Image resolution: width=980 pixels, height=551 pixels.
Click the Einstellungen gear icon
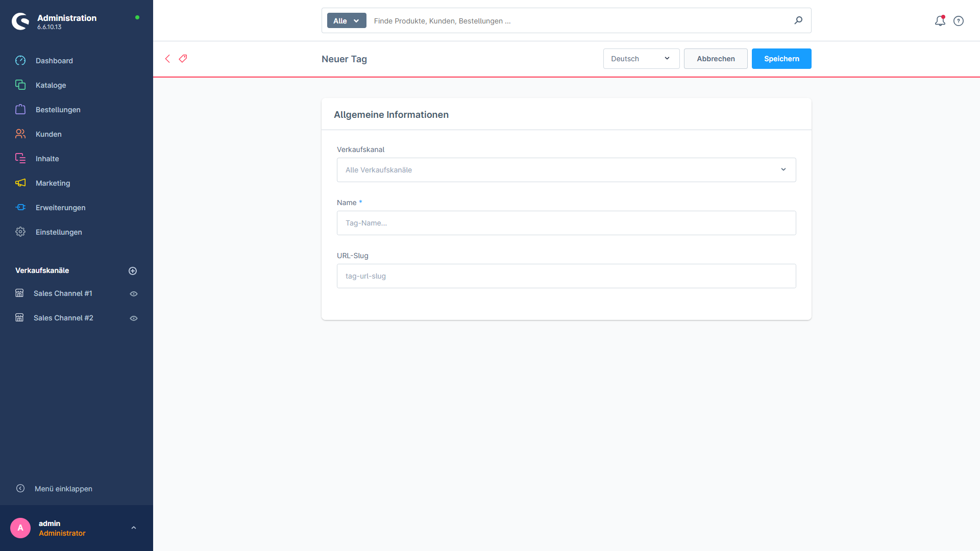click(20, 232)
